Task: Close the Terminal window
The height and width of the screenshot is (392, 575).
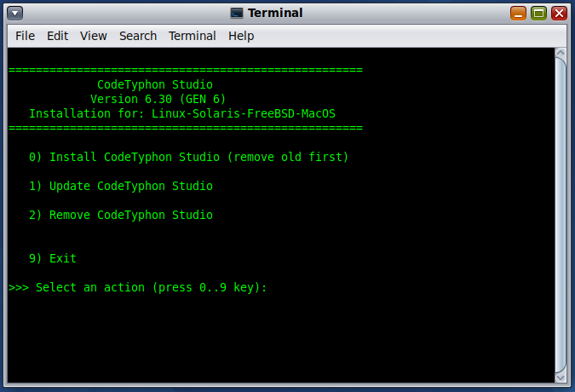Action: click(x=559, y=14)
